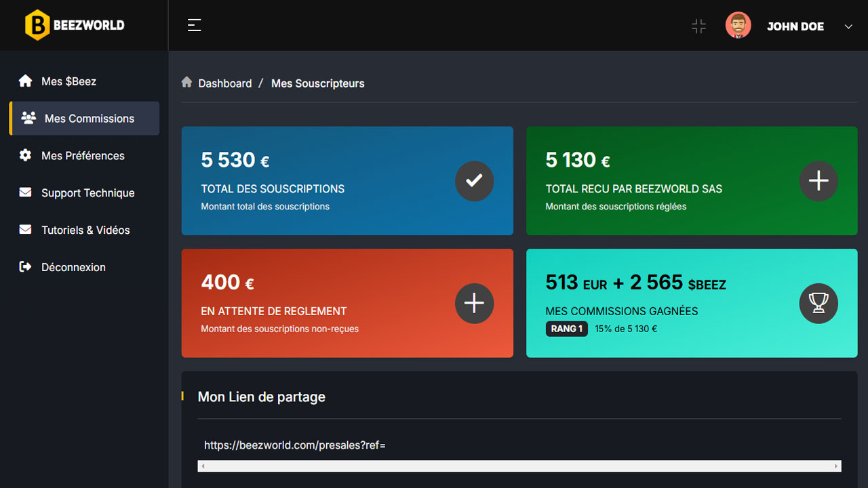Toggle the sidebar hamburger icon

pos(194,25)
